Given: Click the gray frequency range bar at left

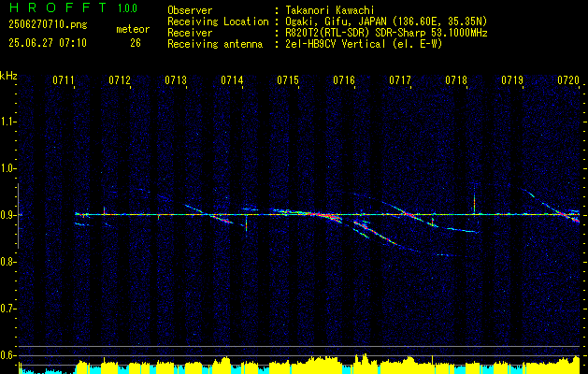Looking at the screenshot, I should click(x=18, y=216).
